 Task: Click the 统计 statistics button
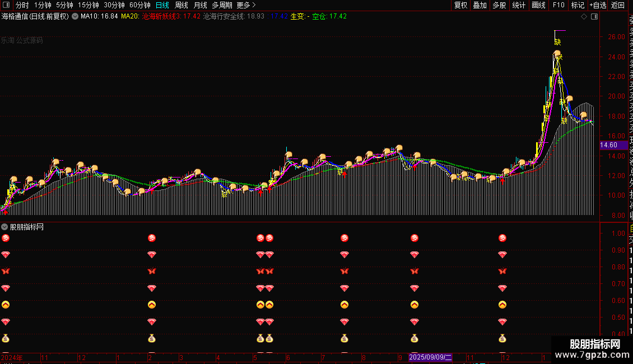click(x=519, y=5)
